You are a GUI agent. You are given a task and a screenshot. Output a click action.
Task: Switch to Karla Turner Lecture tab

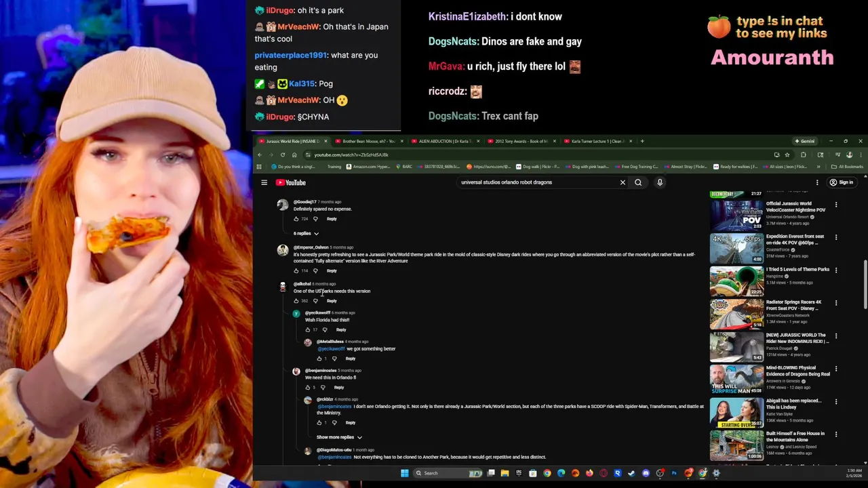point(597,141)
